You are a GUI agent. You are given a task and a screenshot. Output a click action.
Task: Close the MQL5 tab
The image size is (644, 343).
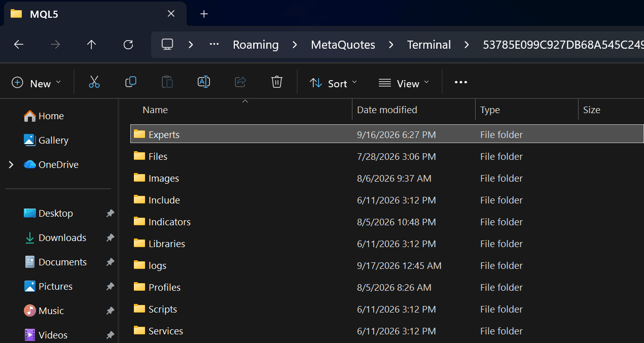[171, 14]
